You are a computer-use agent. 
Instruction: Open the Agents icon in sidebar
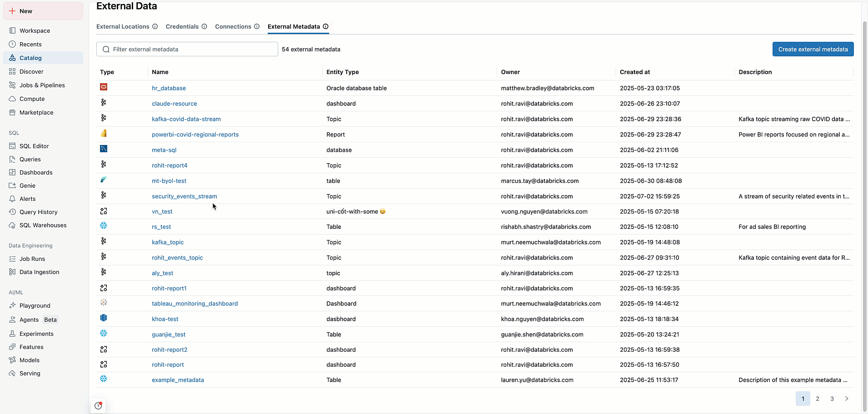coord(12,319)
